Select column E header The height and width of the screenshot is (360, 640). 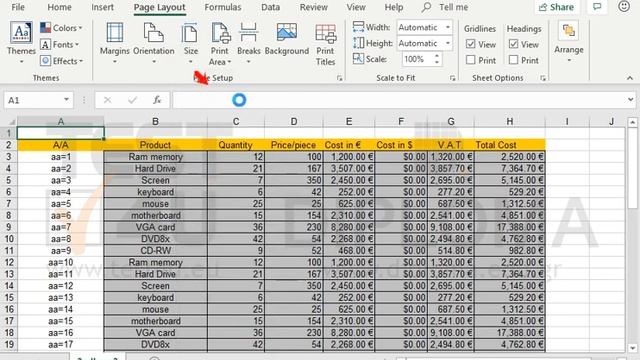pos(349,122)
